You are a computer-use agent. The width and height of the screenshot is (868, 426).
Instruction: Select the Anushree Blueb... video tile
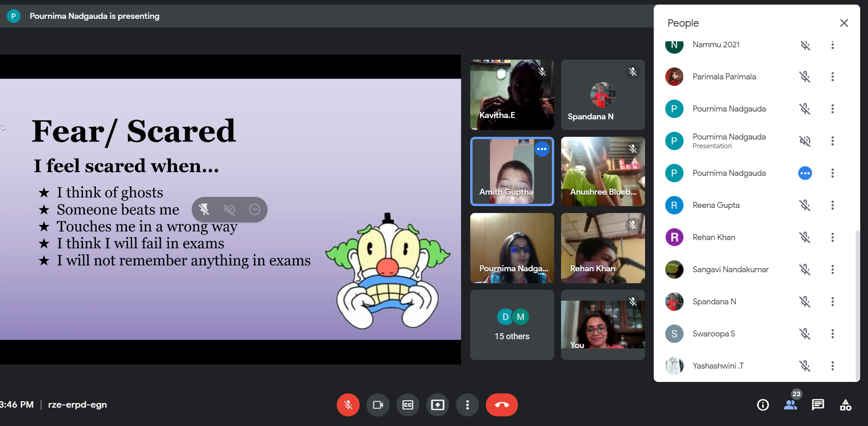coord(603,171)
